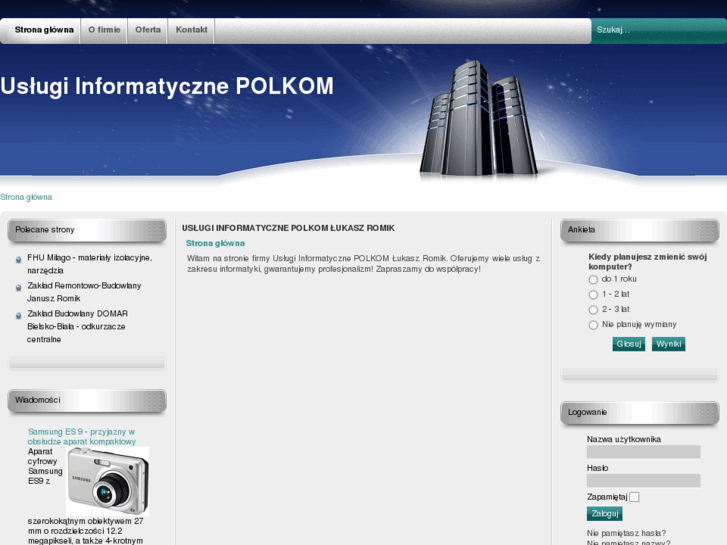The image size is (727, 545).
Task: Click the Logowanie panel header
Action: pyautogui.click(x=640, y=412)
